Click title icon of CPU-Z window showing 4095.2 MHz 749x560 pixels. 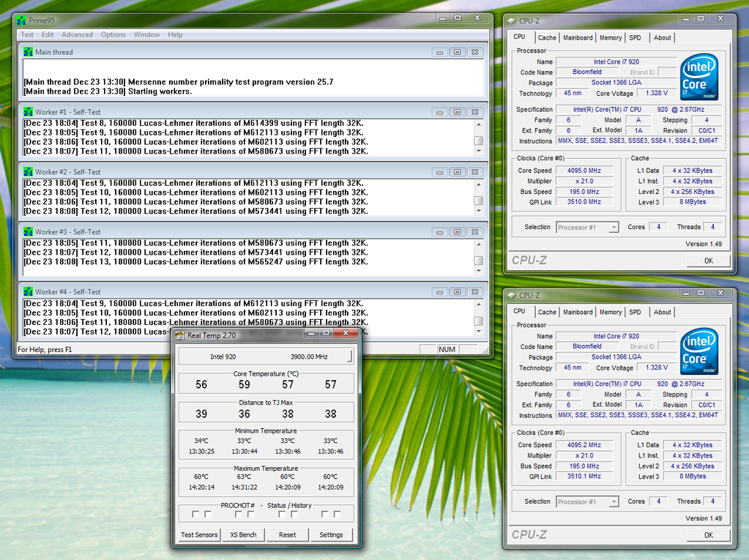[512, 295]
